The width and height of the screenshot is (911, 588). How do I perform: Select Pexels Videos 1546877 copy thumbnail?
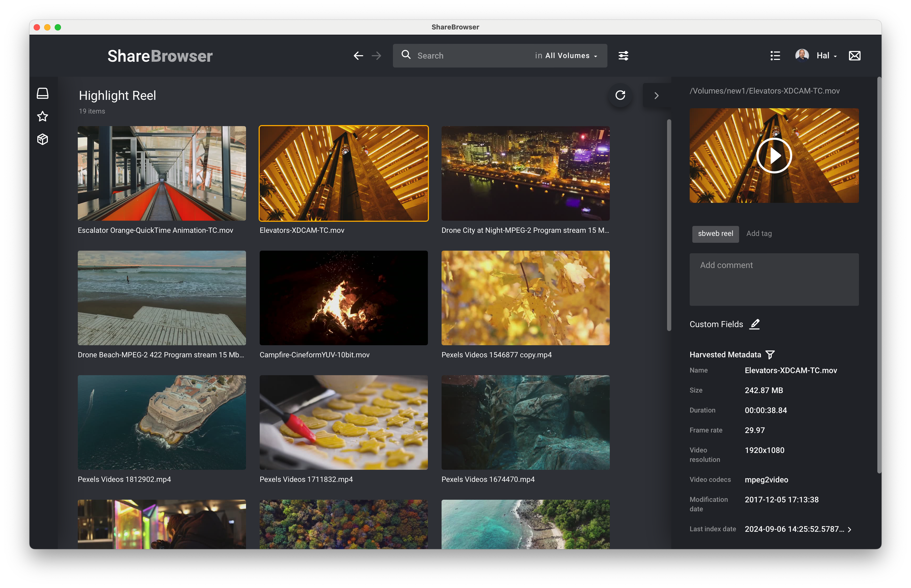[525, 298]
